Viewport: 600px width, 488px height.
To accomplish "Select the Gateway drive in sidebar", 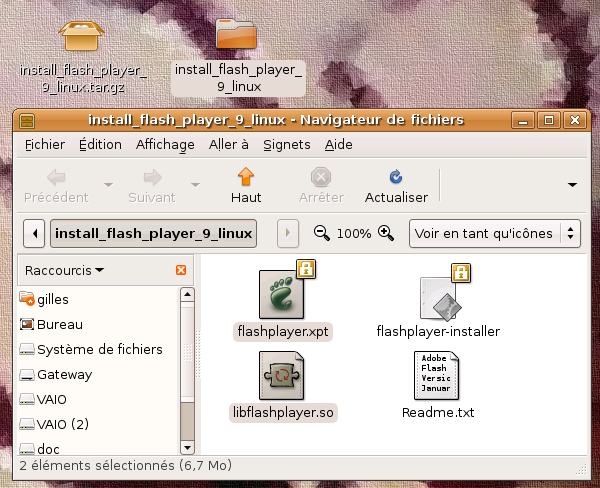I will [56, 374].
